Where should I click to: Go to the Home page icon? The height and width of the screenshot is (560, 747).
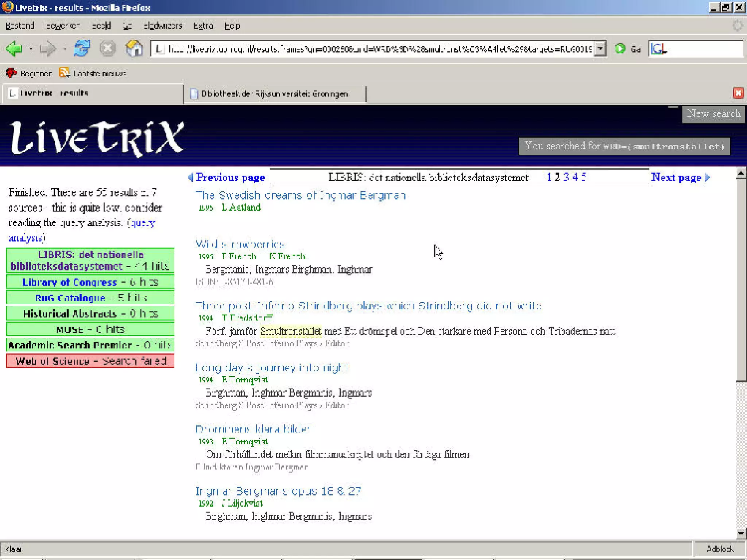[x=134, y=48]
